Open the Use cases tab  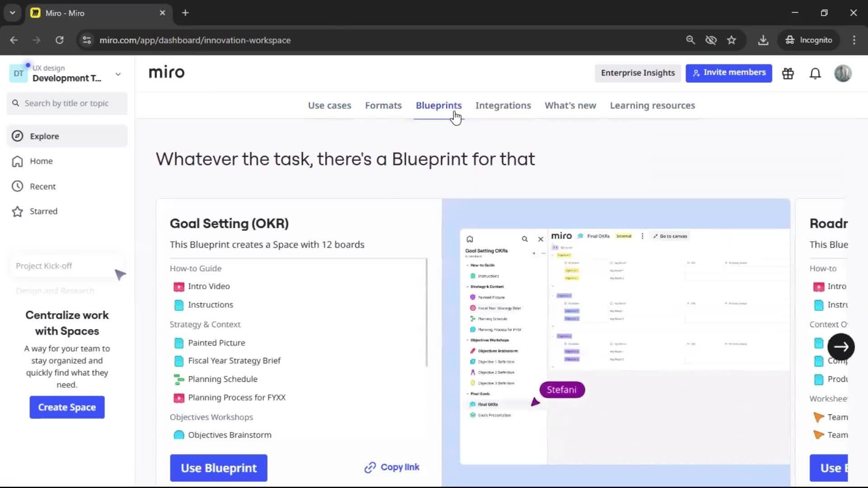point(330,105)
